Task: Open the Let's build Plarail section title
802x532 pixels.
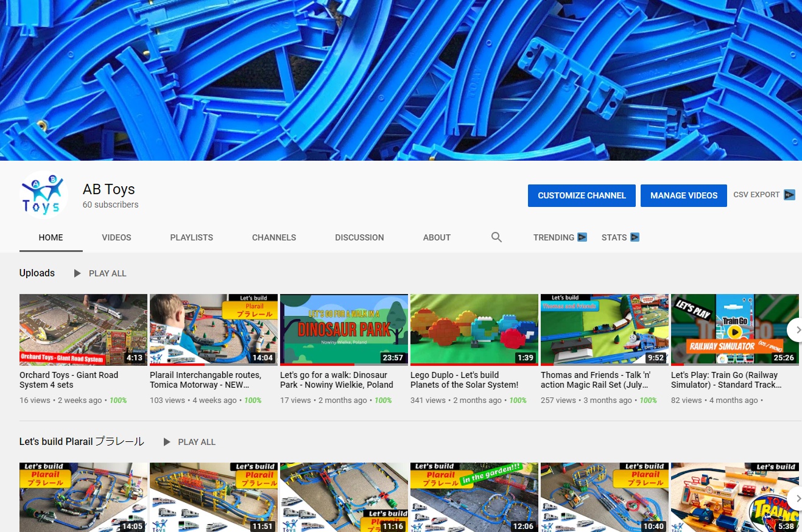Action: click(82, 442)
